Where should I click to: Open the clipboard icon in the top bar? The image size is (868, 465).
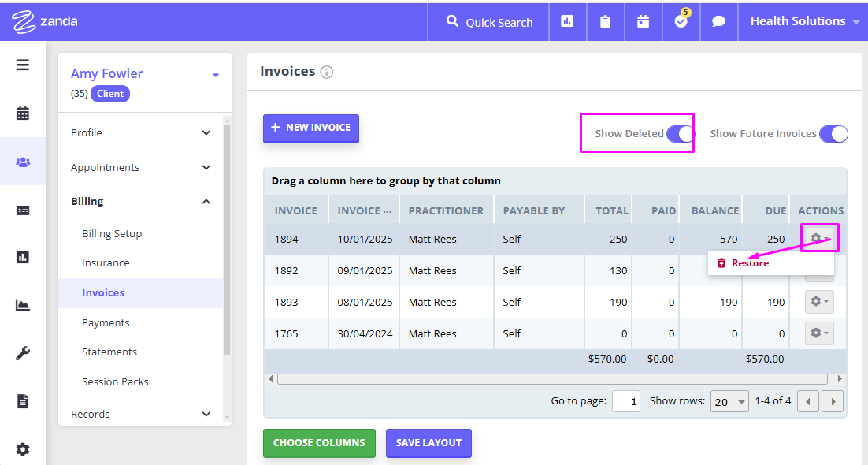click(x=605, y=20)
